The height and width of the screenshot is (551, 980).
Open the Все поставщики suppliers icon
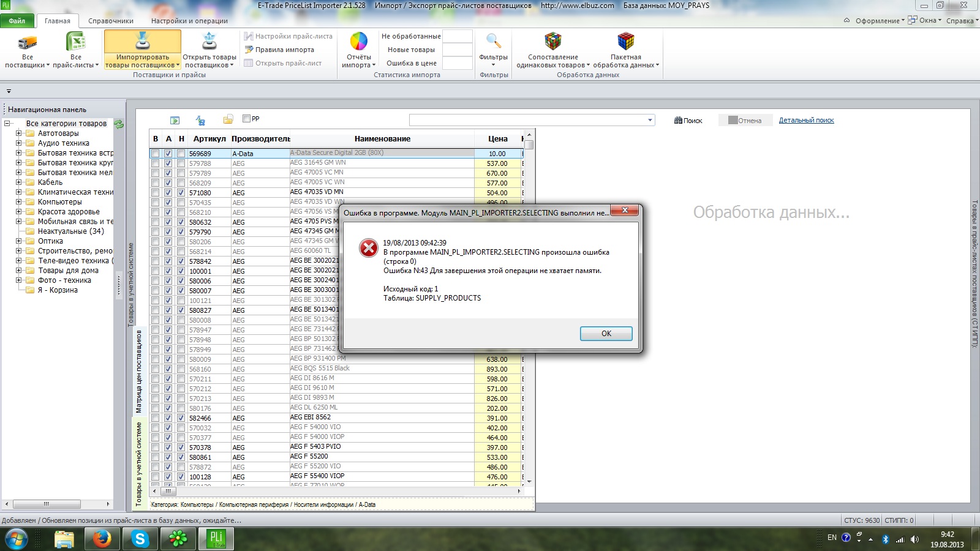click(x=28, y=42)
